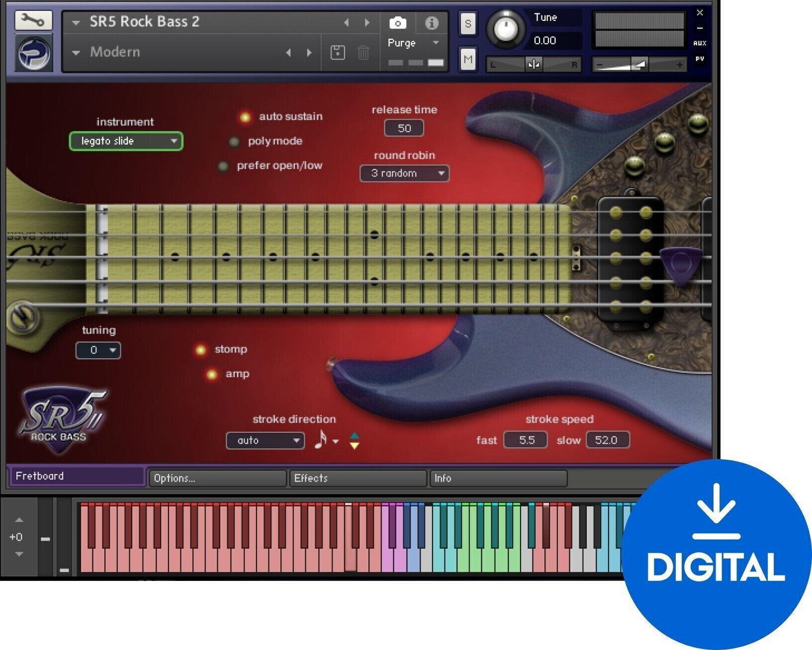Click the wrench settings icon
Image resolution: width=812 pixels, height=650 pixels.
coord(32,20)
